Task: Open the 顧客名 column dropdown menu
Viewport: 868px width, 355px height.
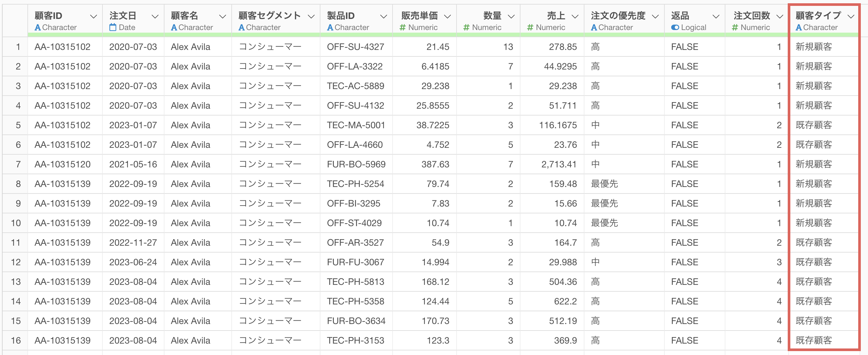Action: (223, 17)
